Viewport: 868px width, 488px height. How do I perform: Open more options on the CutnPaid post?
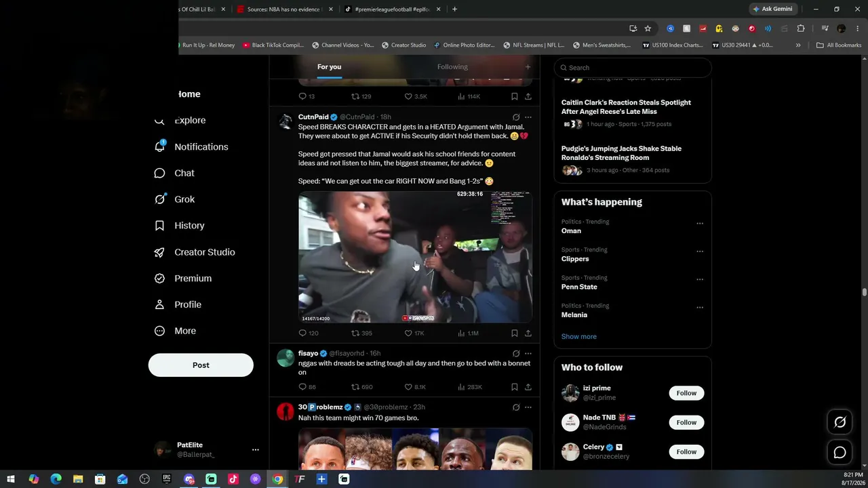point(528,117)
